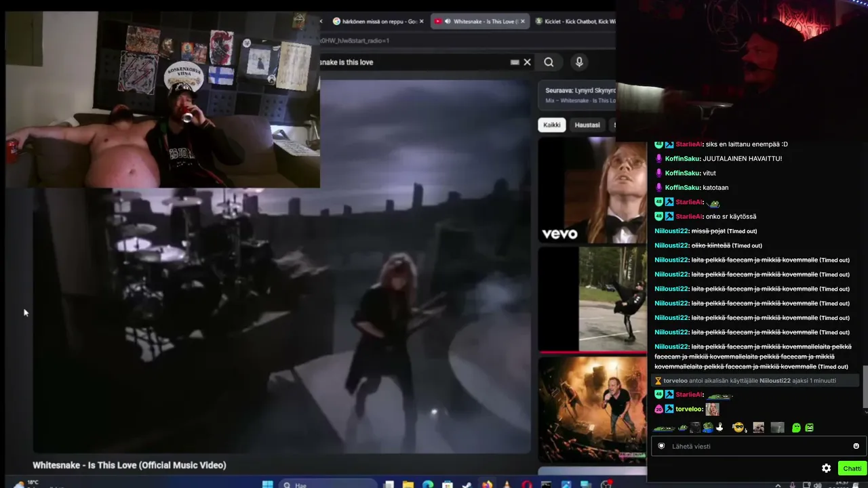Screen dimensions: 868x488
Task: Click the moderator badge beside torveloo
Action: (669, 409)
